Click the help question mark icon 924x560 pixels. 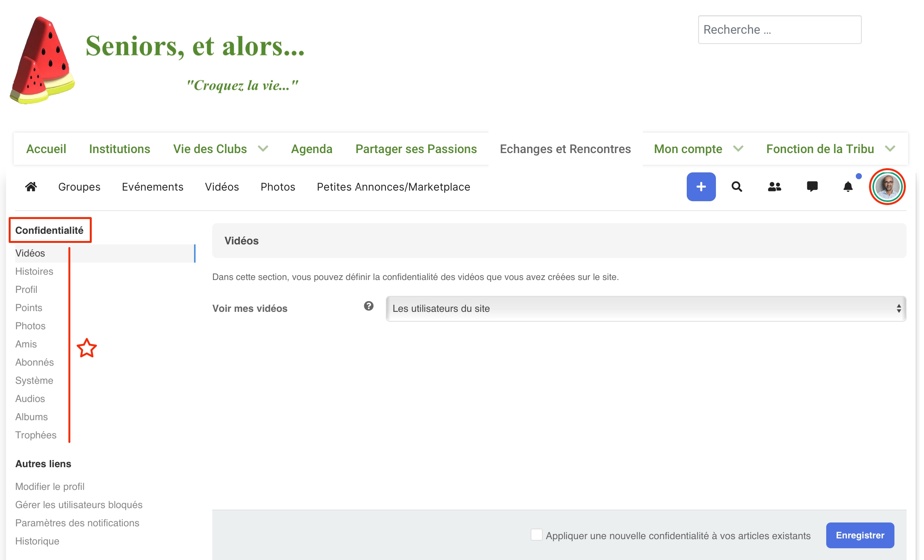coord(369,306)
